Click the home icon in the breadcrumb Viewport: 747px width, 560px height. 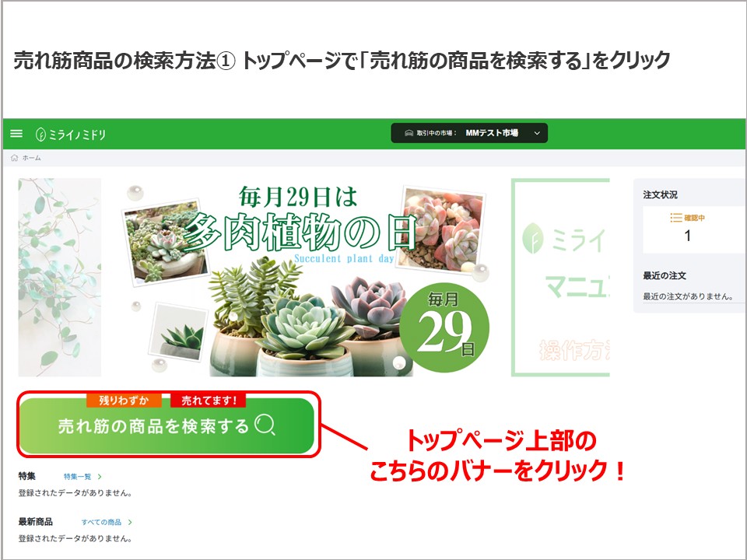[x=14, y=158]
